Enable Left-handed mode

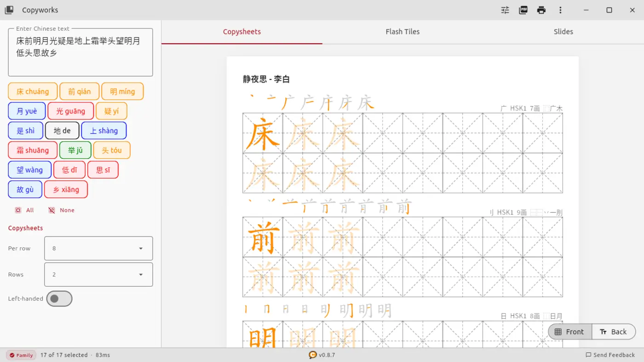[x=59, y=298]
